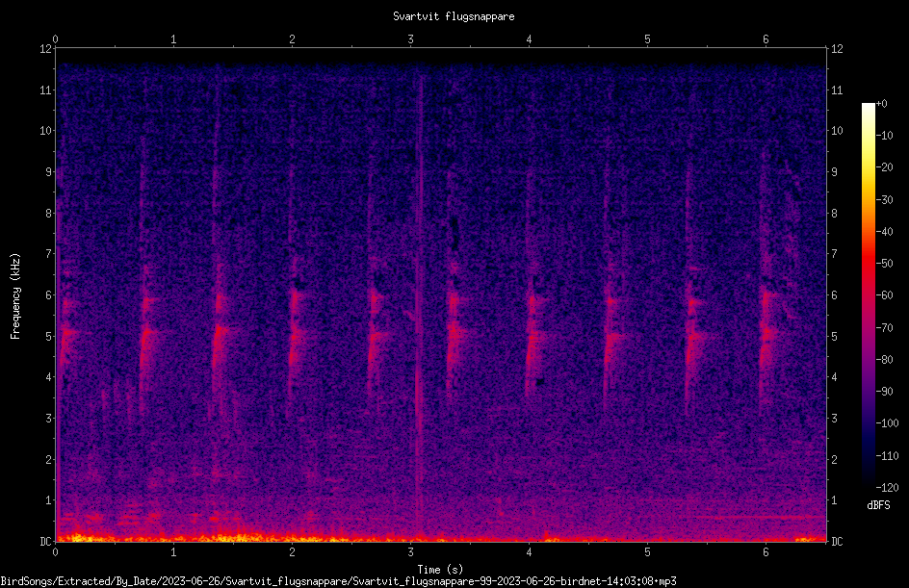The height and width of the screenshot is (588, 909).
Task: Click the '10' label on the right frequency axis
Action: 837,130
